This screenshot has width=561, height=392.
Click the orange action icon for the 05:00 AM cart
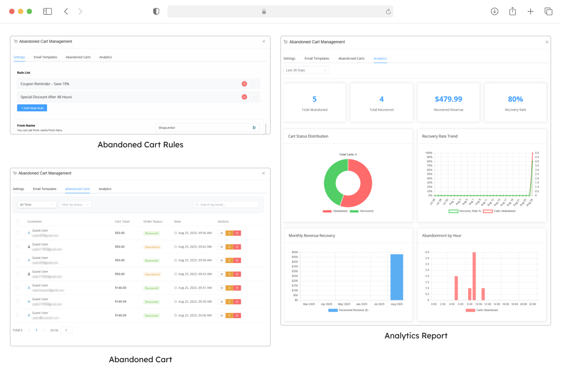[229, 316]
